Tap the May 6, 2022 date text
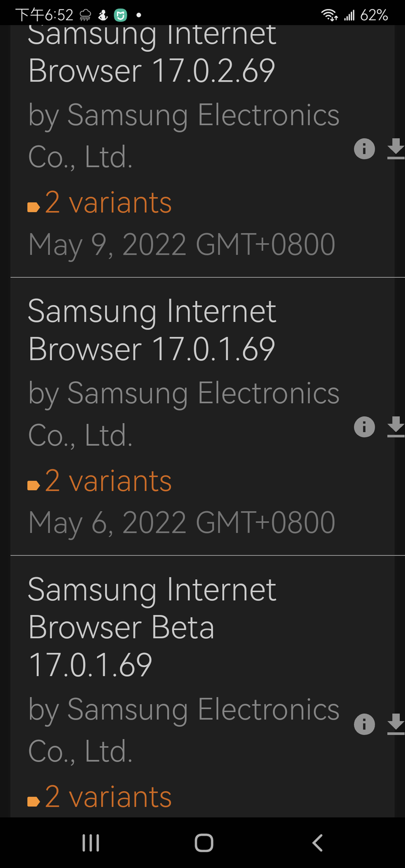 (x=182, y=523)
